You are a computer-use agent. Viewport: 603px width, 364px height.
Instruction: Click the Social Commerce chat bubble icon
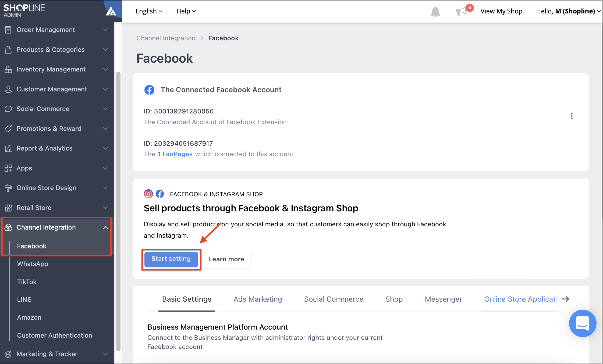coord(8,109)
